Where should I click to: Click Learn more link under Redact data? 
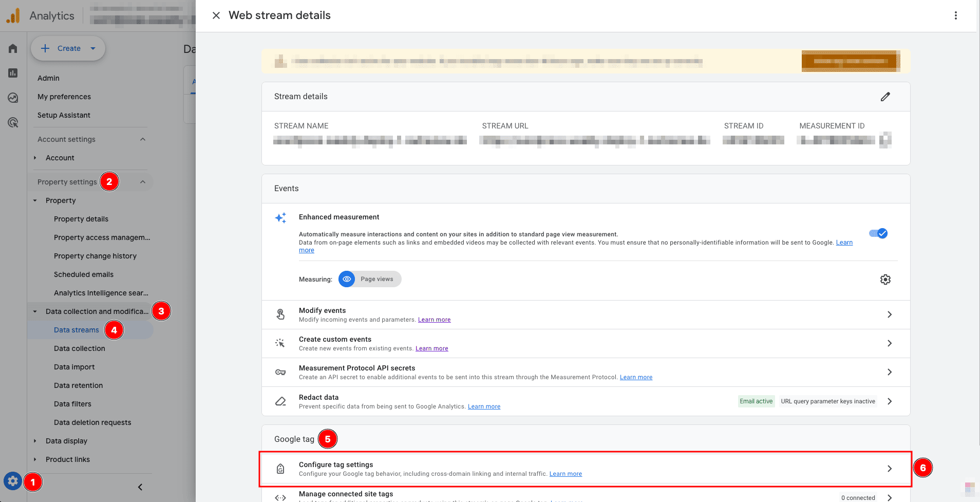click(x=484, y=406)
